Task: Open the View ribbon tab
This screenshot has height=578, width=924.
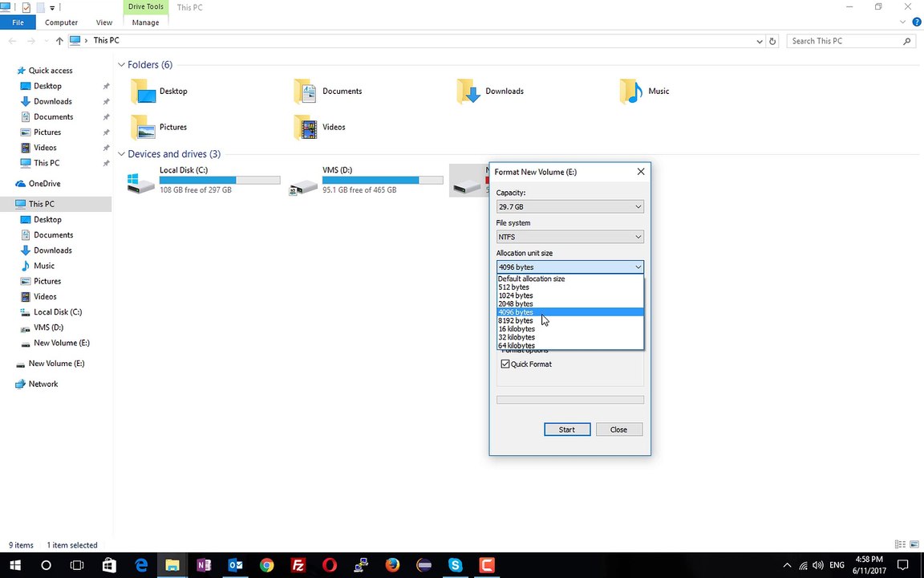Action: (103, 22)
